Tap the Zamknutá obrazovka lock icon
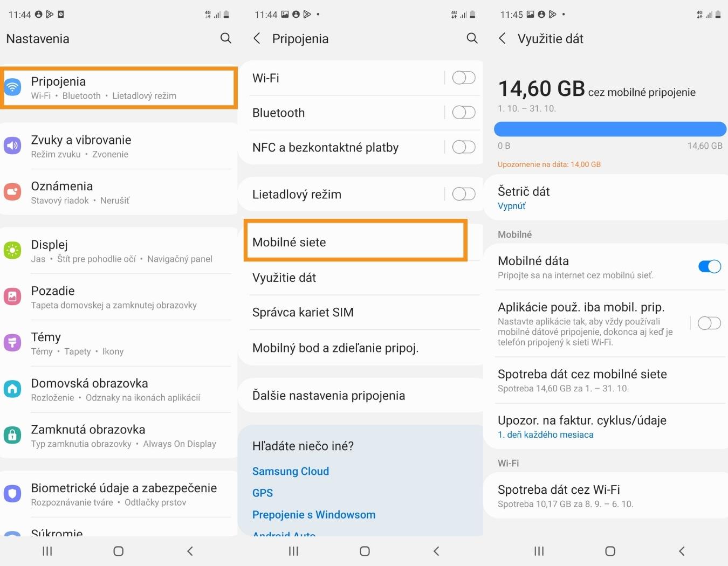Image resolution: width=728 pixels, height=566 pixels. point(12,435)
